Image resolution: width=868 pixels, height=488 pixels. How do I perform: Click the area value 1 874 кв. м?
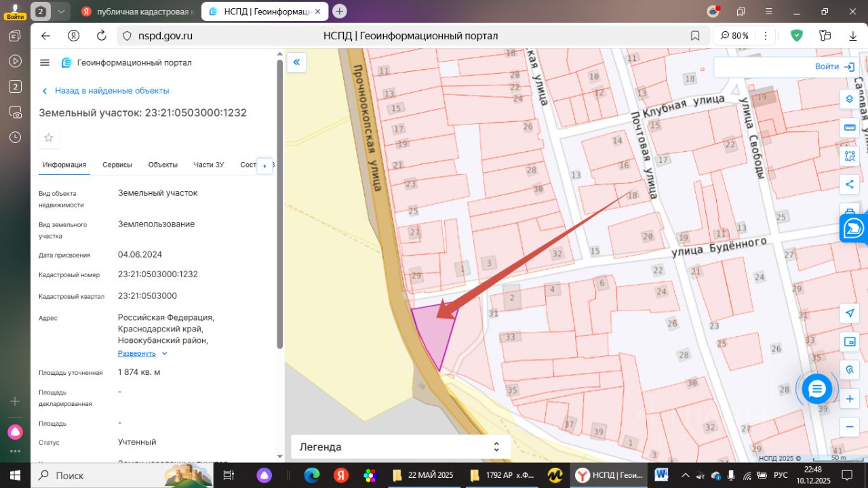tap(139, 372)
